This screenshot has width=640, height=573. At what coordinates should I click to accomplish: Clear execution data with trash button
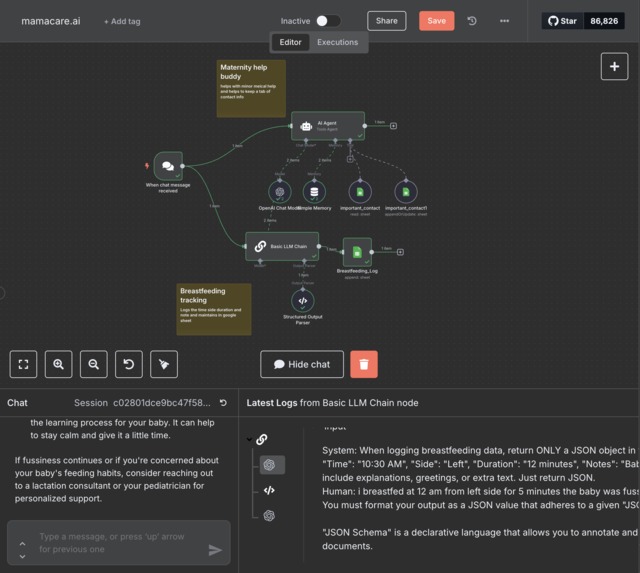[364, 364]
